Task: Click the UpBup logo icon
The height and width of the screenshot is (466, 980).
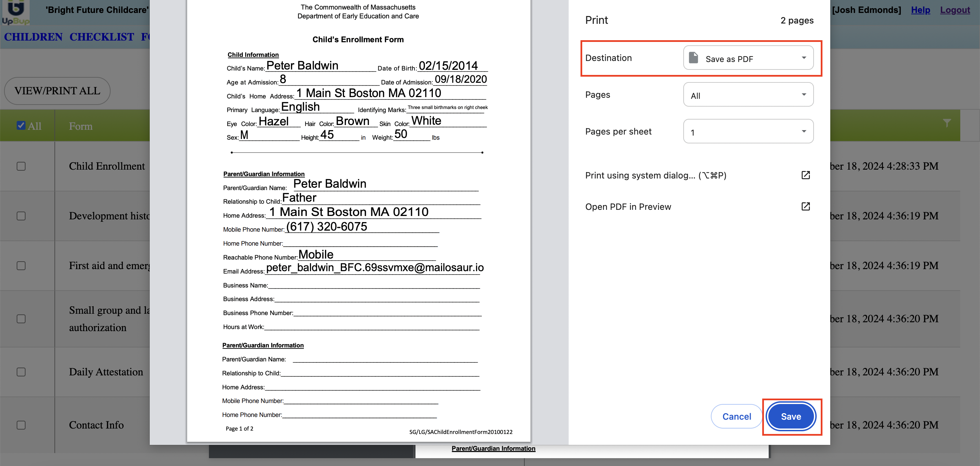Action: (15, 12)
